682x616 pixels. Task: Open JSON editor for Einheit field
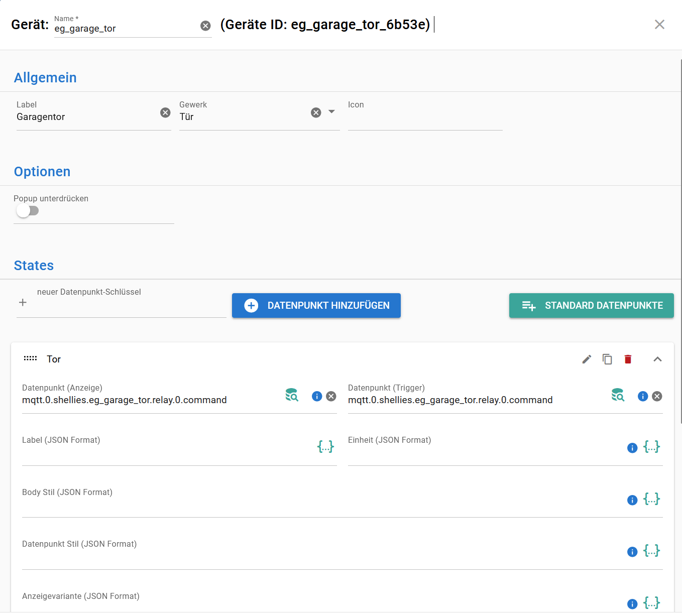tap(651, 446)
